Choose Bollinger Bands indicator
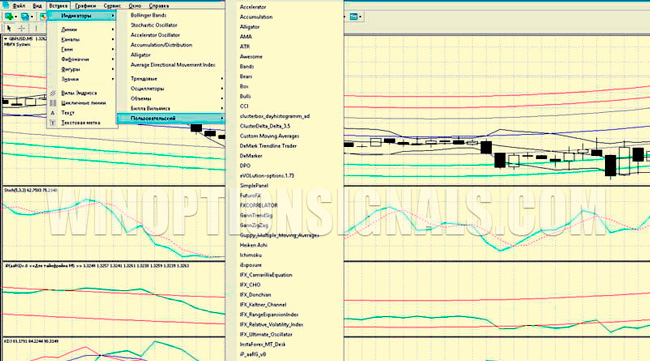 click(148, 15)
